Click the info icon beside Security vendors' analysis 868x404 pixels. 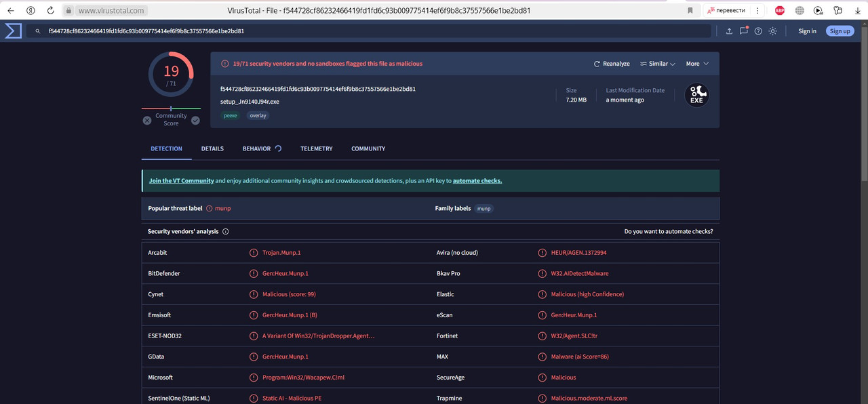tap(226, 231)
